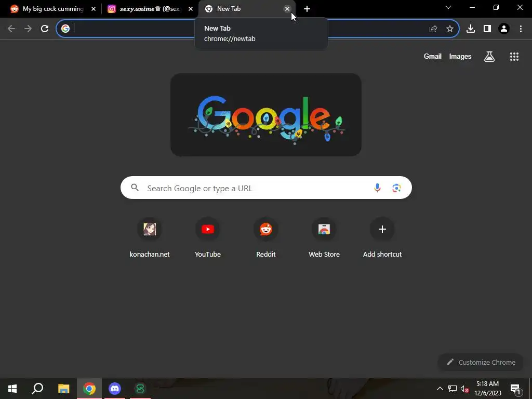Expand the tab search chevron
This screenshot has width=532, height=399.
point(448,7)
